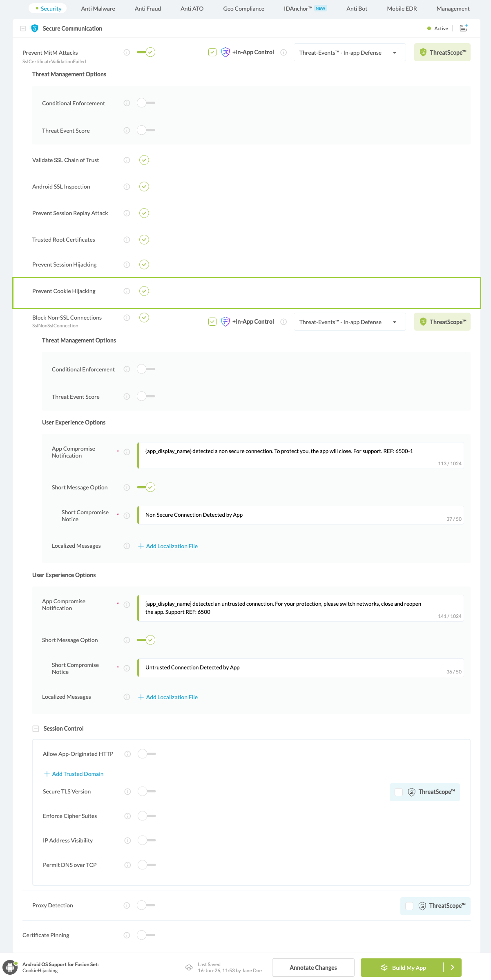Viewport: 491px width, 980px height.
Task: Expand Build My App arrow options
Action: pyautogui.click(x=453, y=967)
